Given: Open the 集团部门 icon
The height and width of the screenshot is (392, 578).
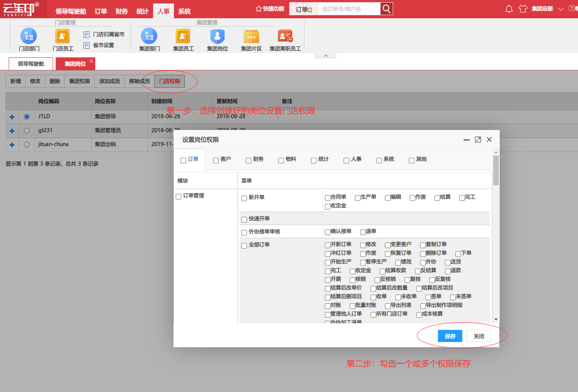Looking at the screenshot, I should (149, 36).
